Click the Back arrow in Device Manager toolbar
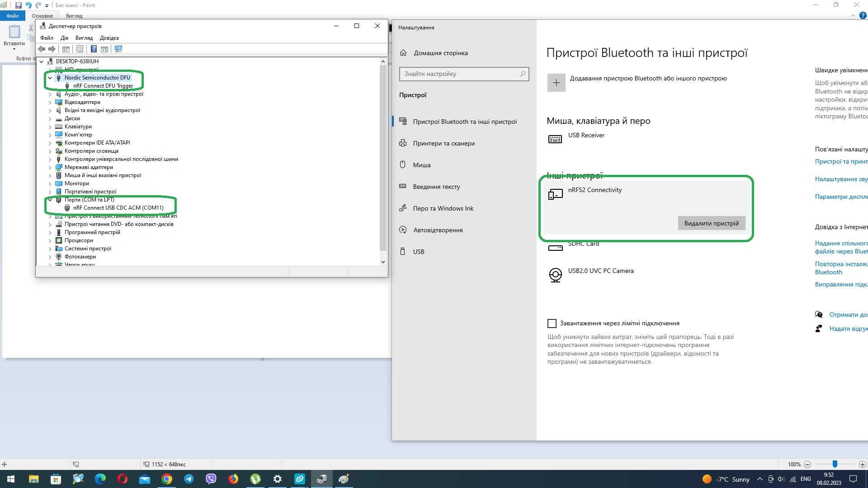This screenshot has width=868, height=488. (42, 49)
